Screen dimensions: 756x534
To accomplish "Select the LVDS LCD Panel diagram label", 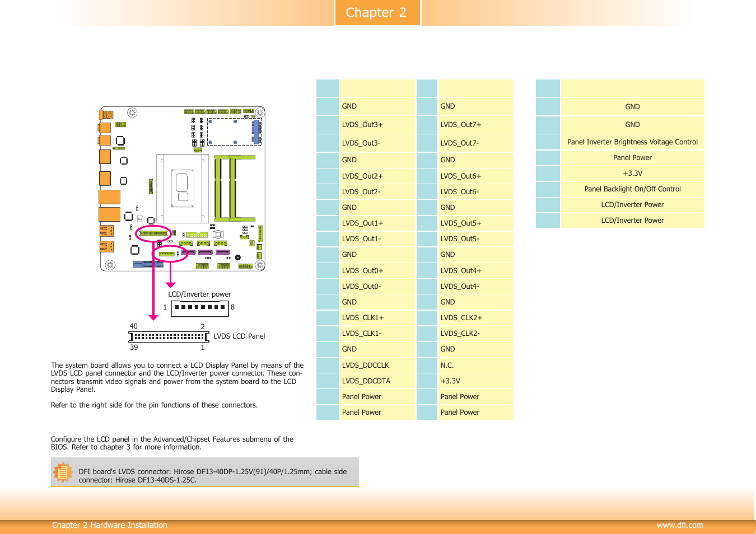I will click(239, 336).
